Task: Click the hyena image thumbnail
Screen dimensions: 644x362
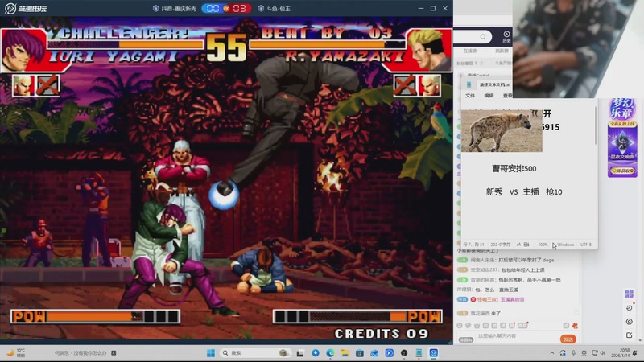Action: tap(502, 131)
